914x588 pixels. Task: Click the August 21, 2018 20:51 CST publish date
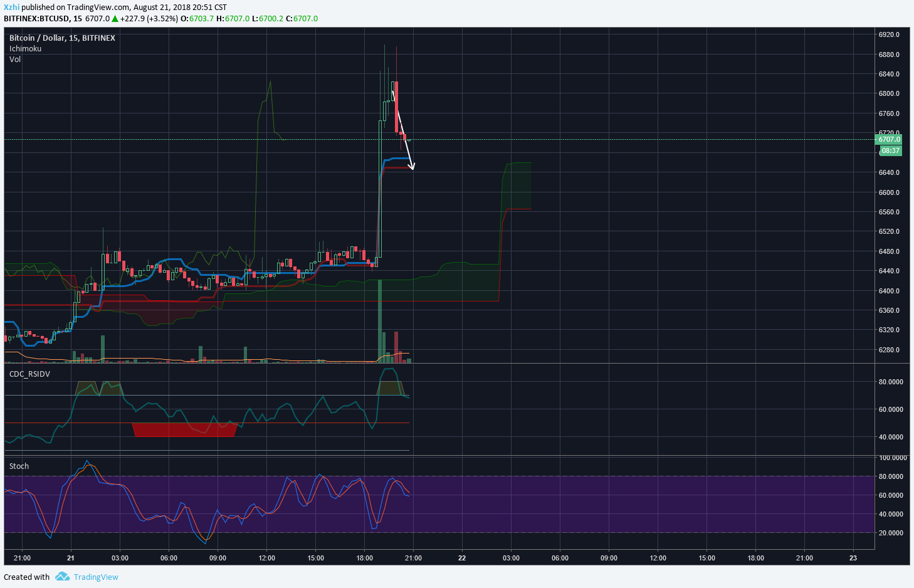click(x=179, y=8)
